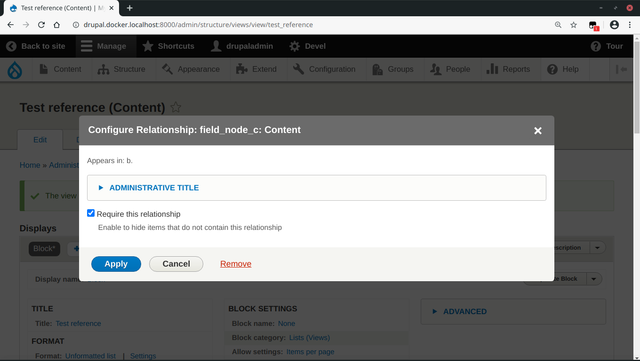The width and height of the screenshot is (640, 361).
Task: Open the Appearance admin menu
Action: (191, 69)
